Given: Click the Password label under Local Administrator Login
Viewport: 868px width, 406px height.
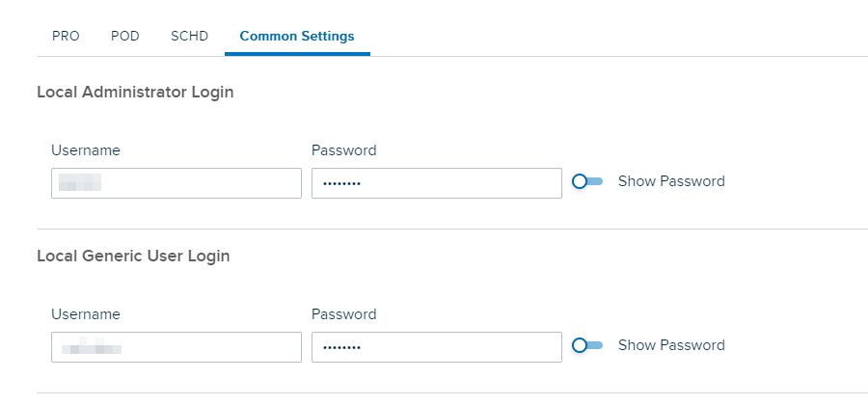Looking at the screenshot, I should (x=344, y=150).
